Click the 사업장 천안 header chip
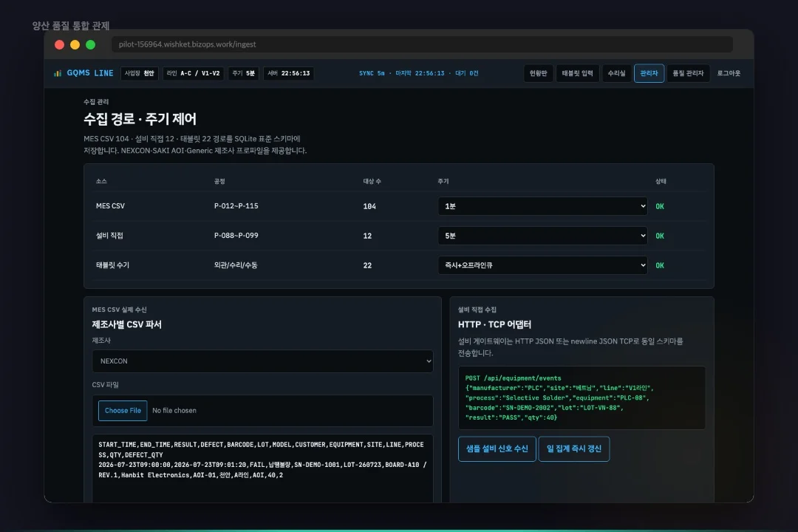798x532 pixels. (x=139, y=73)
